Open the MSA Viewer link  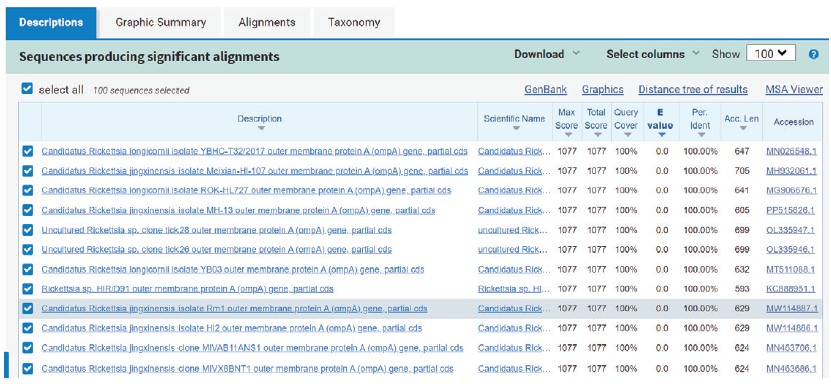[x=794, y=90]
